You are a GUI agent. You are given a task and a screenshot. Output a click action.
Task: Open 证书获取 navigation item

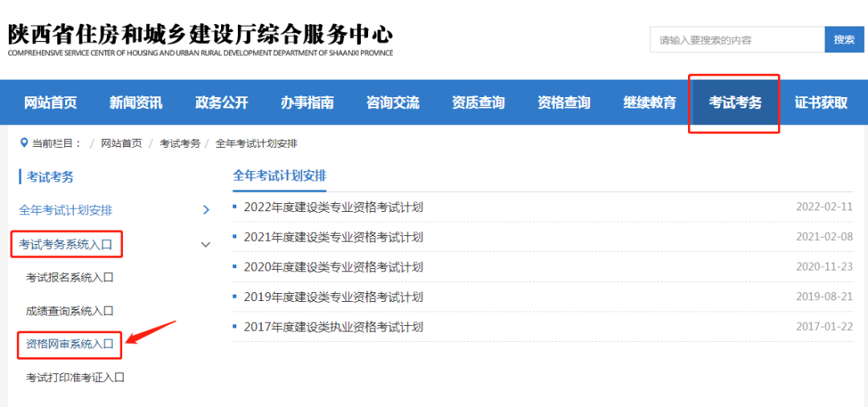pos(821,103)
